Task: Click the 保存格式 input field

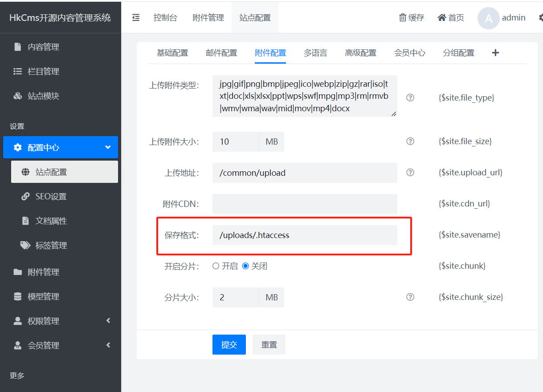Action: coord(305,235)
